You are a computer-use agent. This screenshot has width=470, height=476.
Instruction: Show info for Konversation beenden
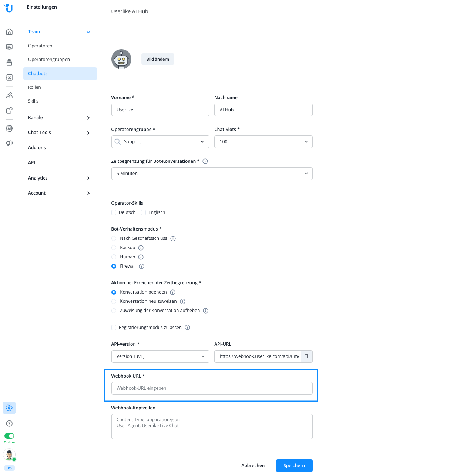[x=173, y=292]
